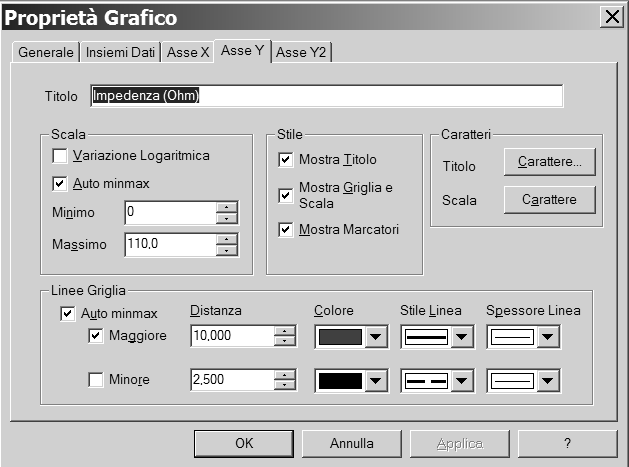The height and width of the screenshot is (467, 629).
Task: Toggle Mostra Griglia e Scala checkbox
Action: (x=286, y=195)
